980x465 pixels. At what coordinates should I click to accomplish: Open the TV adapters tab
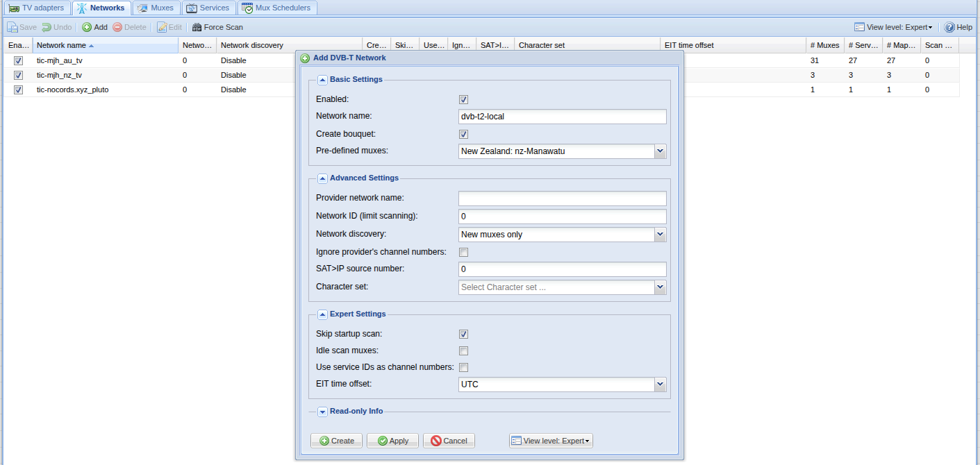(37, 8)
